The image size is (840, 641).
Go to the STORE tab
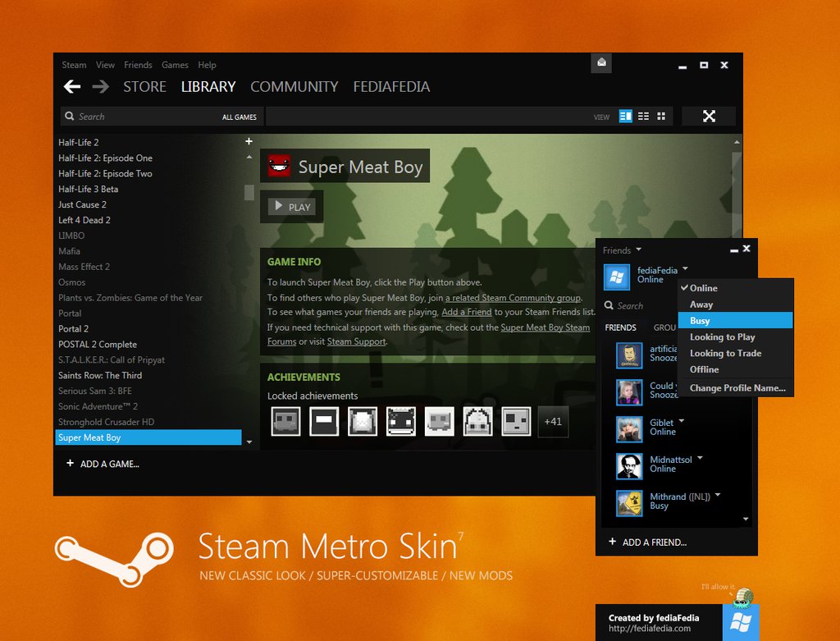pyautogui.click(x=144, y=87)
